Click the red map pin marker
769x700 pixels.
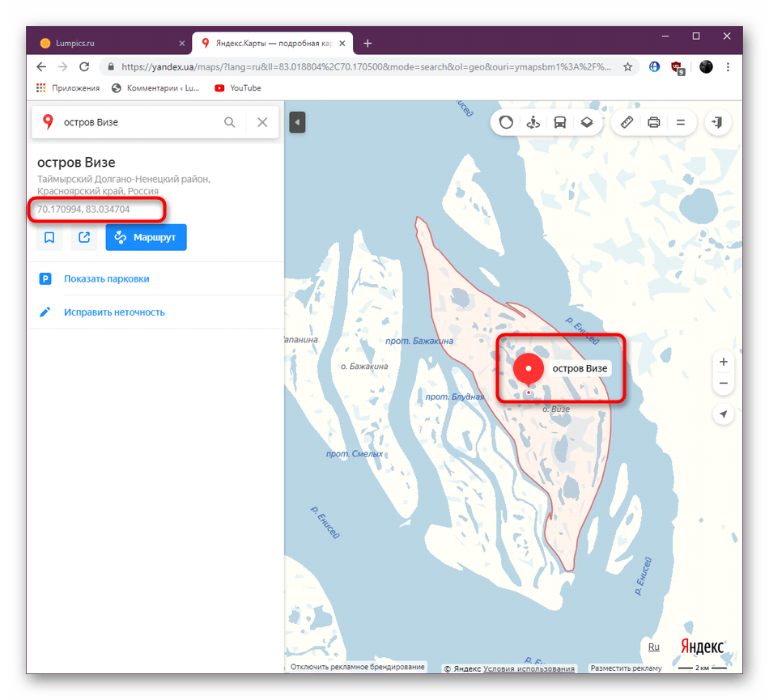pyautogui.click(x=529, y=369)
